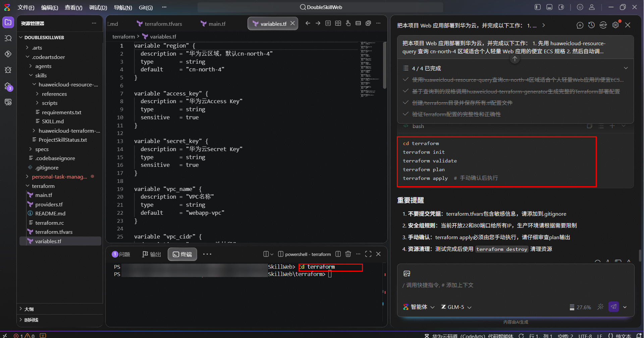Collapse the 4/4 completed task list
This screenshot has width=644, height=338.
point(626,68)
